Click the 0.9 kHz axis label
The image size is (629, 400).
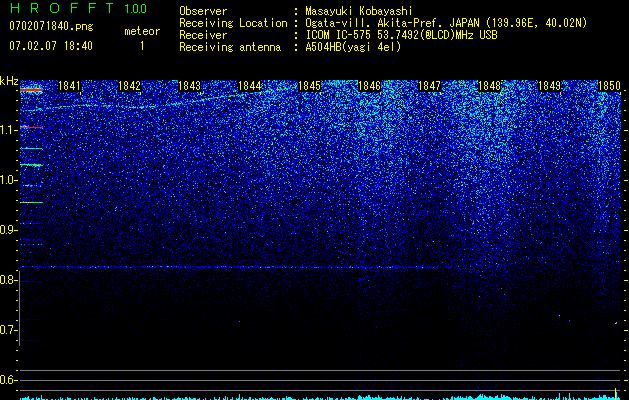point(8,230)
